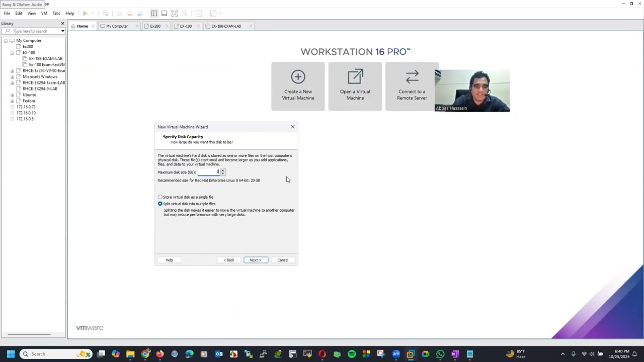Screen dimensions: 644x362
Task: Click the Windows Start button
Action: (x=11, y=354)
